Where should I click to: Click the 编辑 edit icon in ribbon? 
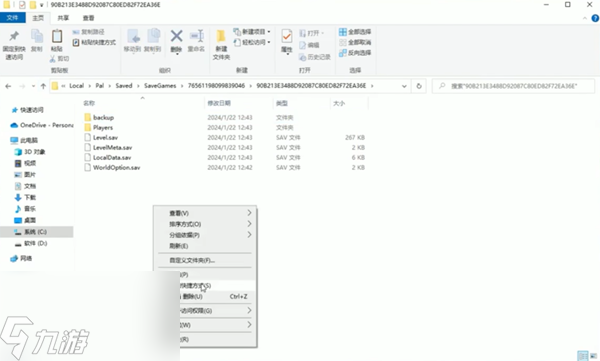point(303,45)
